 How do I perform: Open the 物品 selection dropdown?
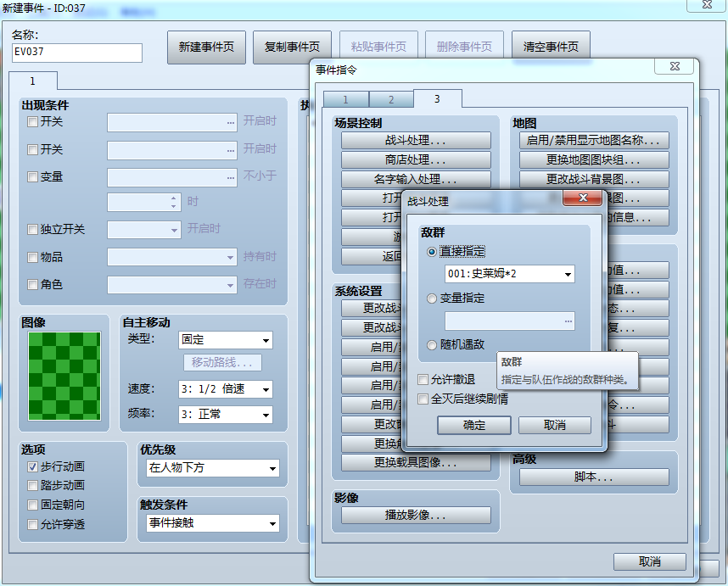[x=171, y=257]
